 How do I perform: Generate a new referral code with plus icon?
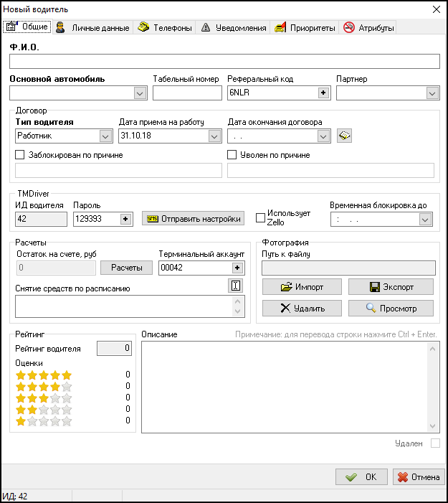(x=323, y=93)
